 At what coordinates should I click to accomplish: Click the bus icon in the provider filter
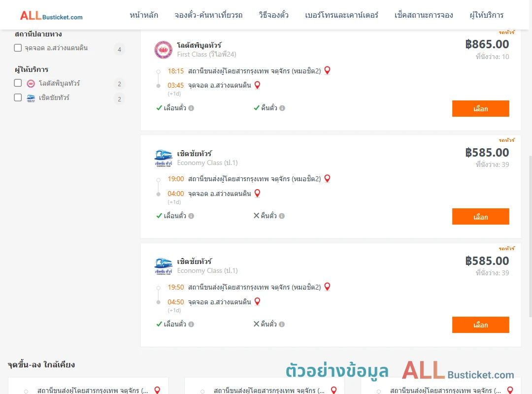[31, 98]
